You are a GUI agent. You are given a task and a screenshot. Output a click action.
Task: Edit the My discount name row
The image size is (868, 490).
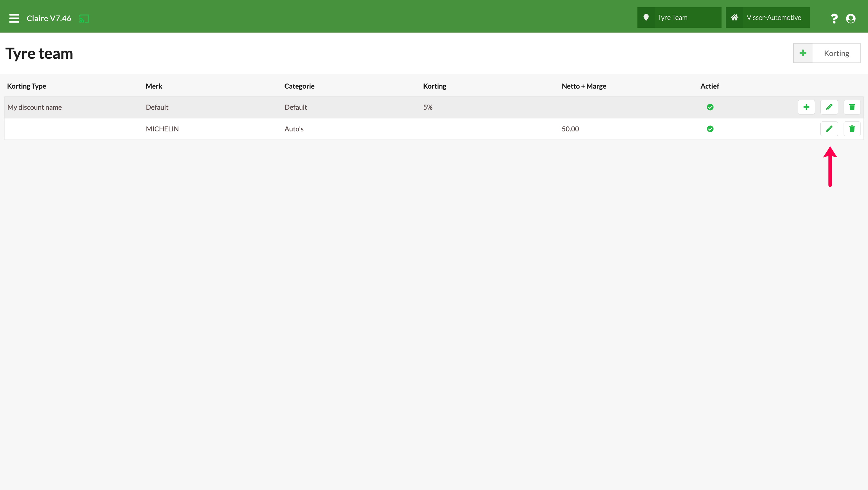tap(829, 107)
